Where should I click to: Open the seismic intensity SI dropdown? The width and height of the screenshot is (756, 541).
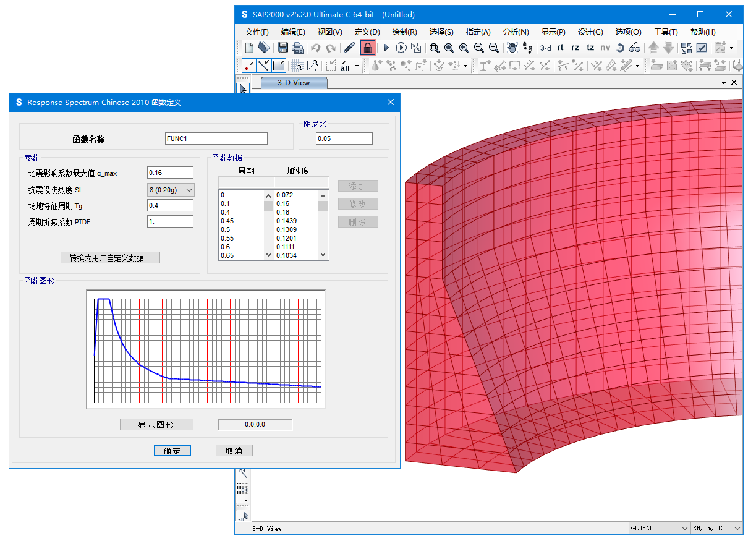coord(171,190)
